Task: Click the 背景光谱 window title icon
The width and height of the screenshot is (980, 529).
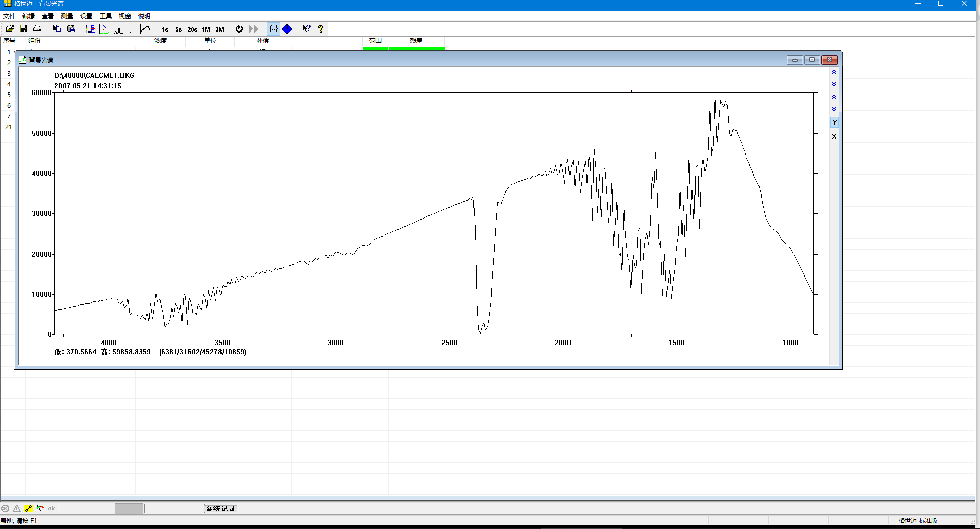Action: [x=22, y=60]
